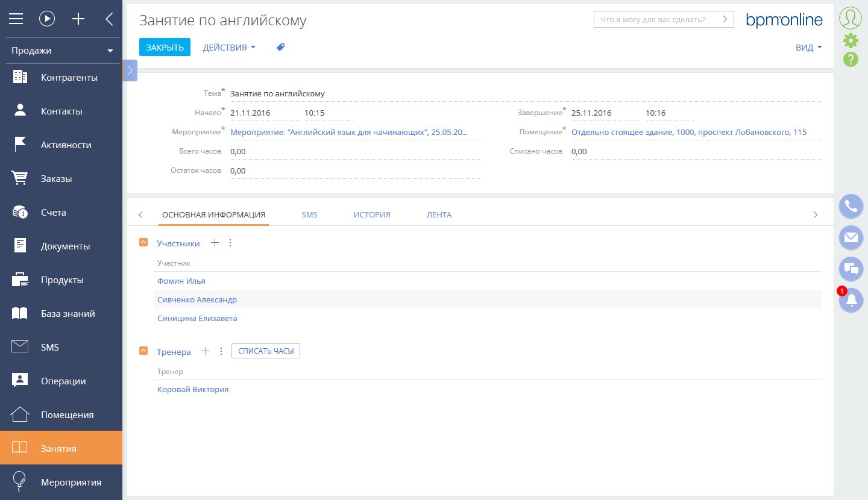Click the Закрыть button
The height and width of the screenshot is (500, 868).
tap(165, 46)
